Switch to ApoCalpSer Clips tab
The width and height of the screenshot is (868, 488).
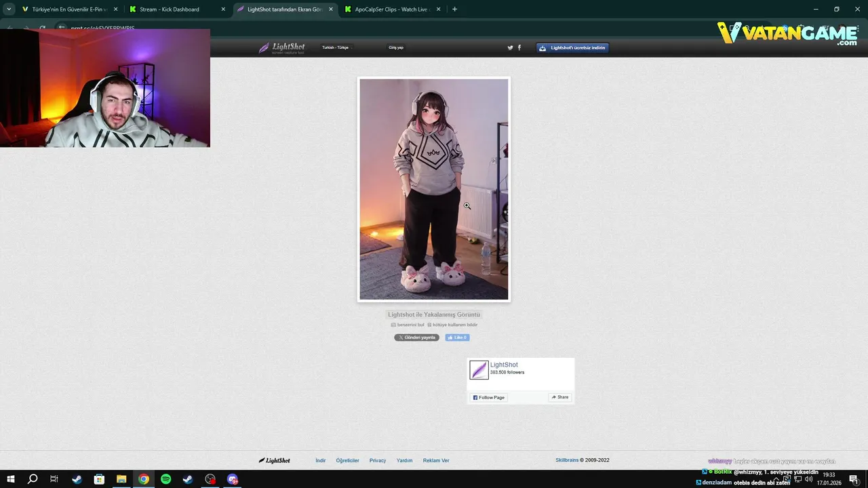392,9
